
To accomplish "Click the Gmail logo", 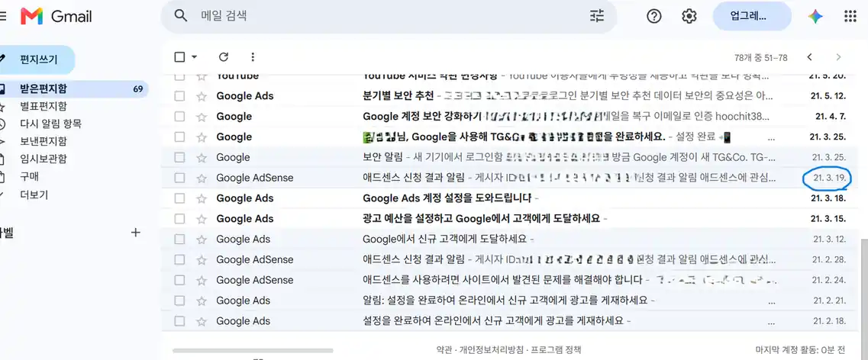I will click(56, 17).
